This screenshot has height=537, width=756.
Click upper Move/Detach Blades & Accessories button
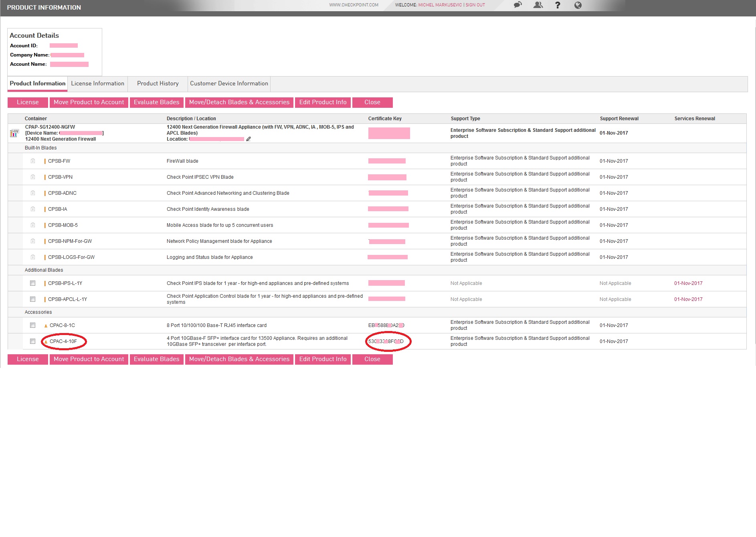pos(239,102)
